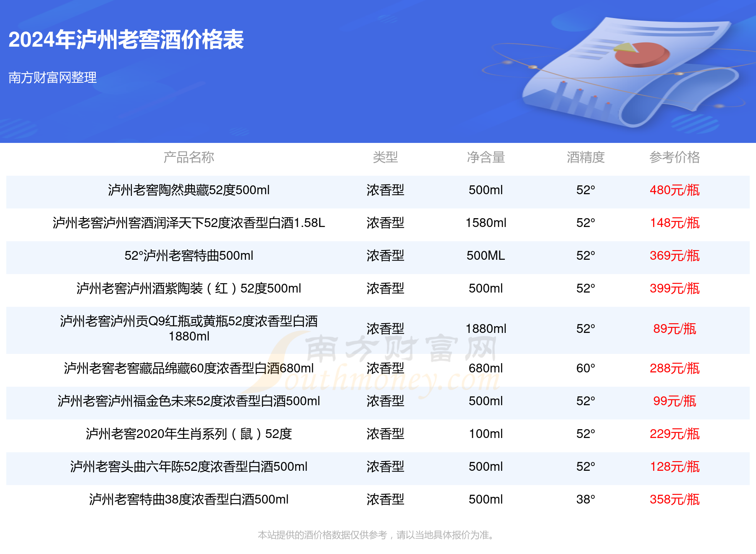756x554 pixels.
Task: Select product 泸州老窖陶然典藏52度500ml
Action: point(189,190)
